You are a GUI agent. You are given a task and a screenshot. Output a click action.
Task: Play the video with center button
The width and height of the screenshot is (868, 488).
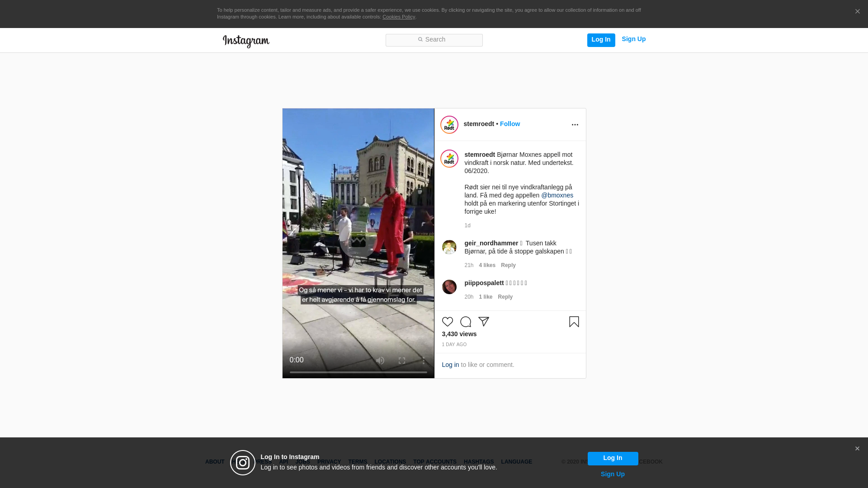click(358, 240)
